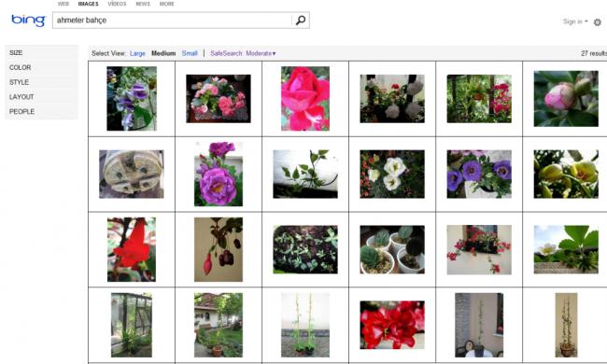Open the climbing plant beside brick wall thumbnail
This screenshot has width=607, height=364.
479,325
